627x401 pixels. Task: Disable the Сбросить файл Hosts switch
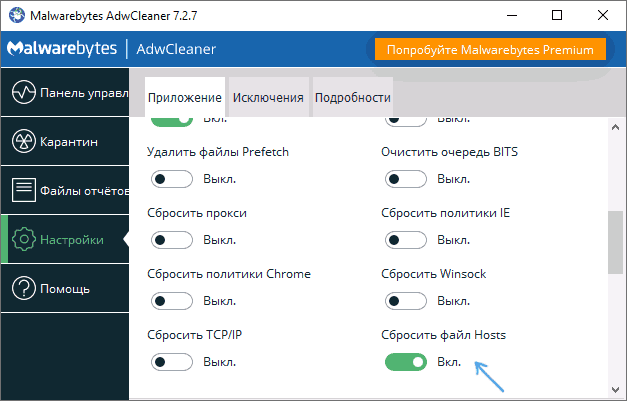(405, 362)
